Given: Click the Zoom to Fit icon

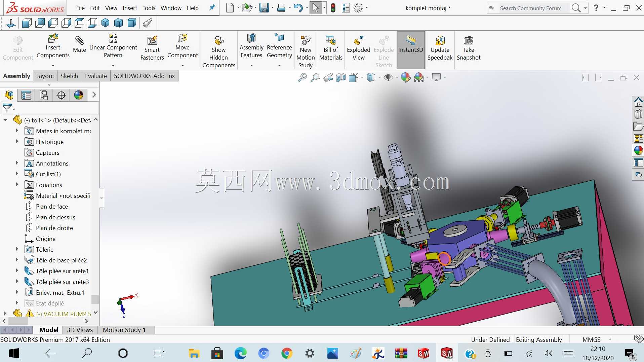Looking at the screenshot, I should coord(303,78).
